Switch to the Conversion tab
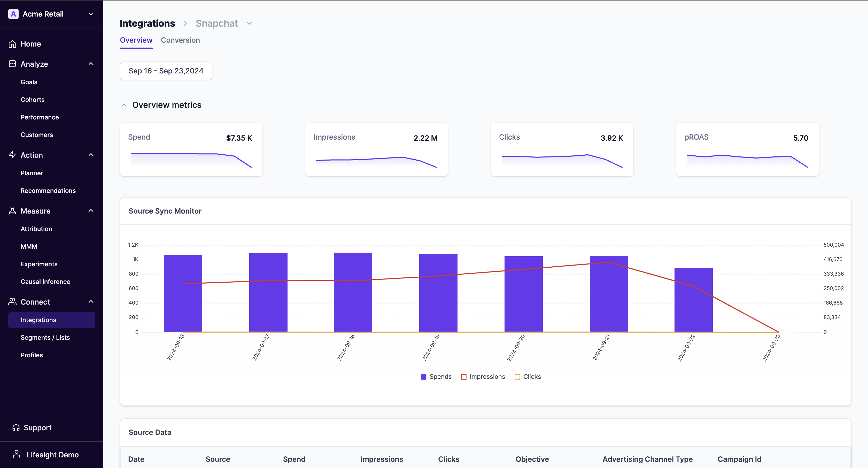 coord(180,40)
